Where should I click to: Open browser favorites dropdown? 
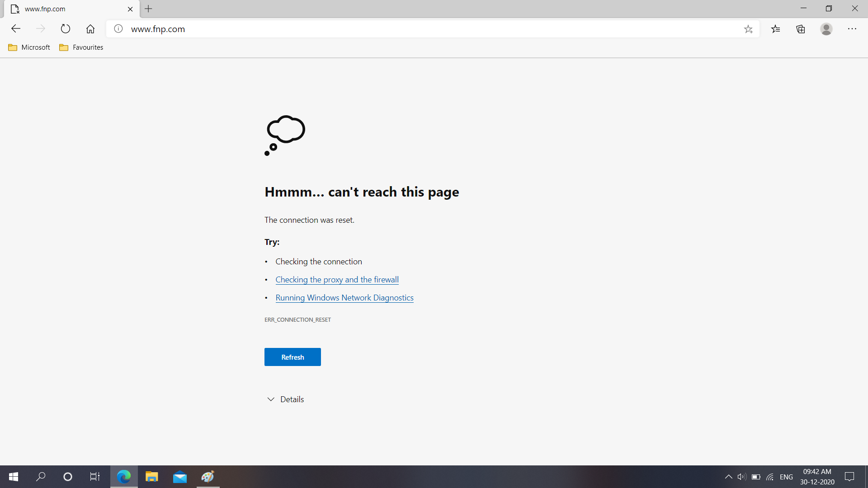click(775, 28)
